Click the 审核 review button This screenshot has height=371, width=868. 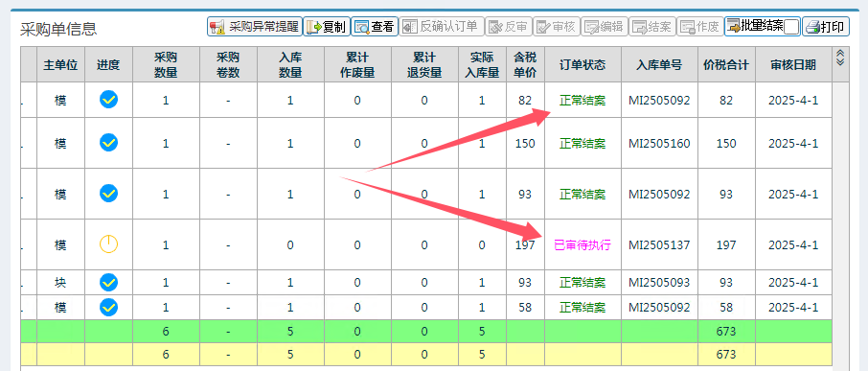[x=557, y=27]
